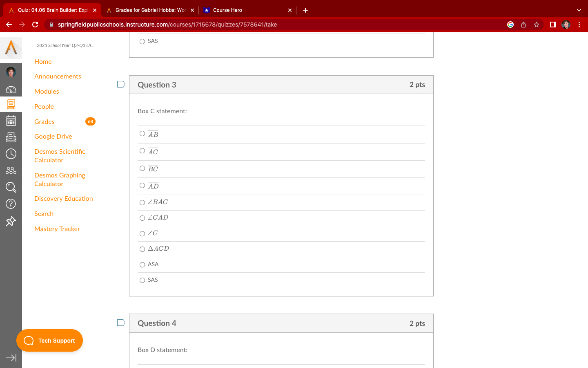This screenshot has width=588, height=368.
Task: Go forward in browser history
Action: 22,25
